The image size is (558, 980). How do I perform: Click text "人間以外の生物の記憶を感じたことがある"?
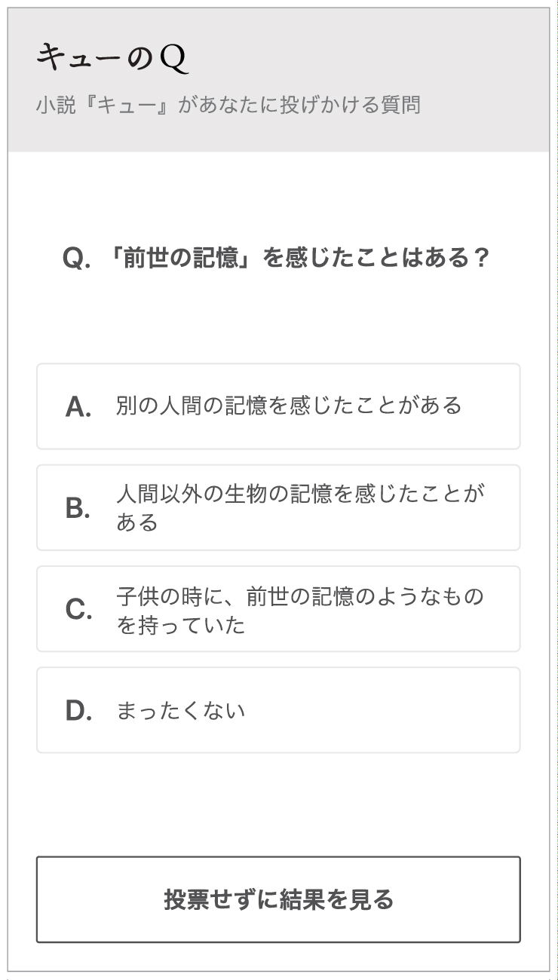[300, 507]
